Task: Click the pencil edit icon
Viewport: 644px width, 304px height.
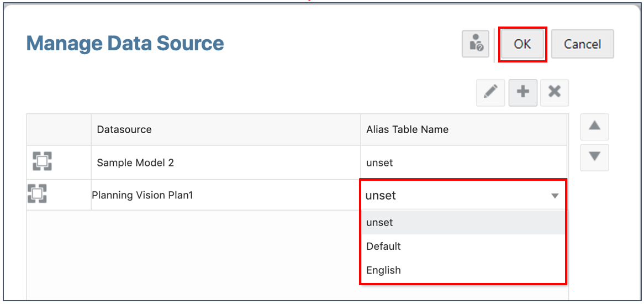Action: click(490, 92)
